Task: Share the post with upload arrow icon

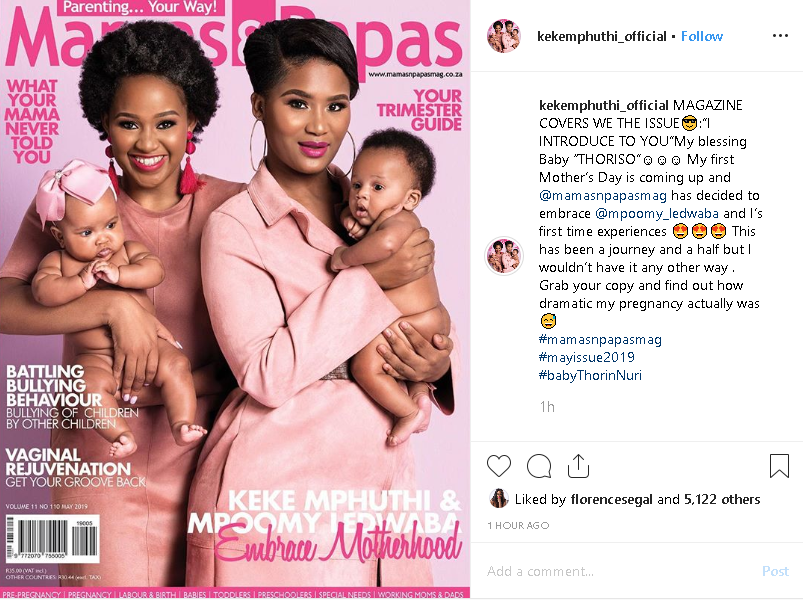Action: pos(578,466)
